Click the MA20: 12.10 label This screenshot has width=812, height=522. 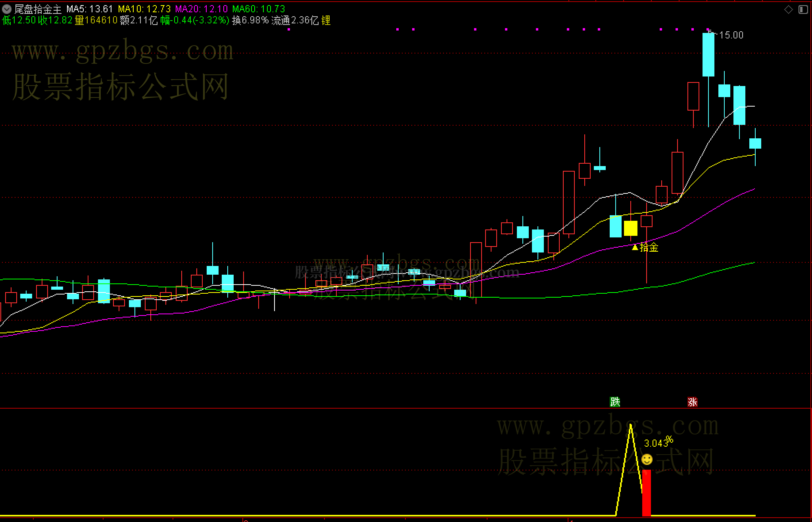pos(202,9)
